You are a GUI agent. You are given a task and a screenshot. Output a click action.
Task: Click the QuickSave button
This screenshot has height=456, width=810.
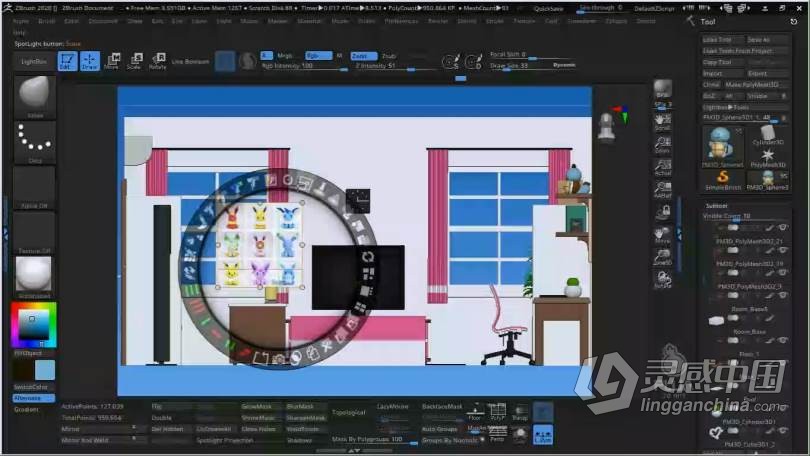click(x=549, y=9)
